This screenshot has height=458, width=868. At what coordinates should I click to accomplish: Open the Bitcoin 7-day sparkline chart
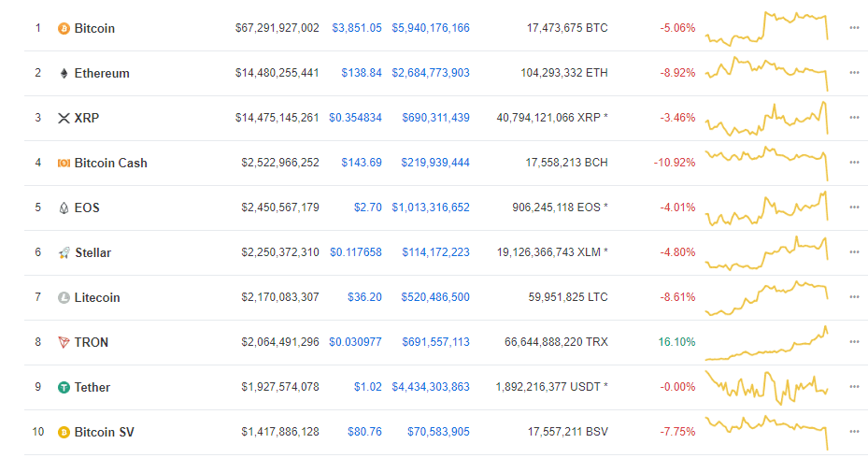point(767,28)
